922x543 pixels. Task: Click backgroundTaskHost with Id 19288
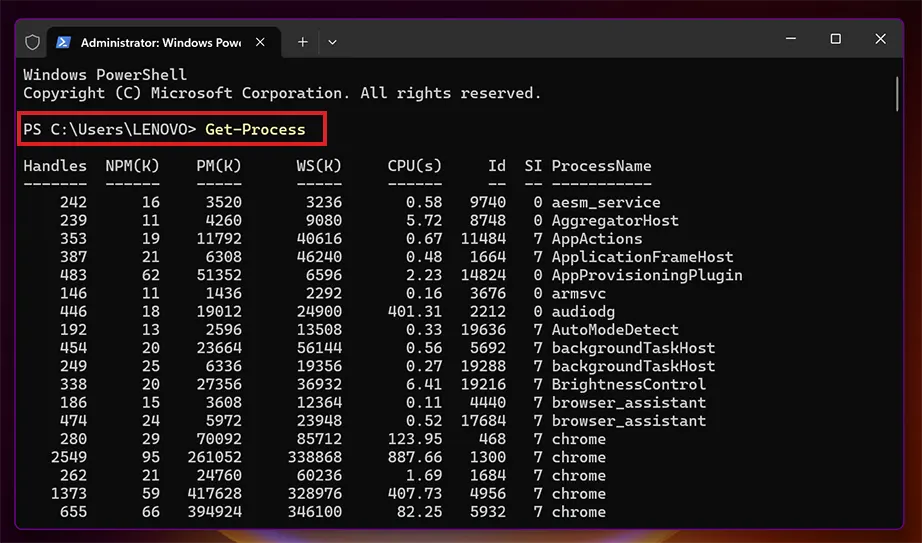click(633, 367)
